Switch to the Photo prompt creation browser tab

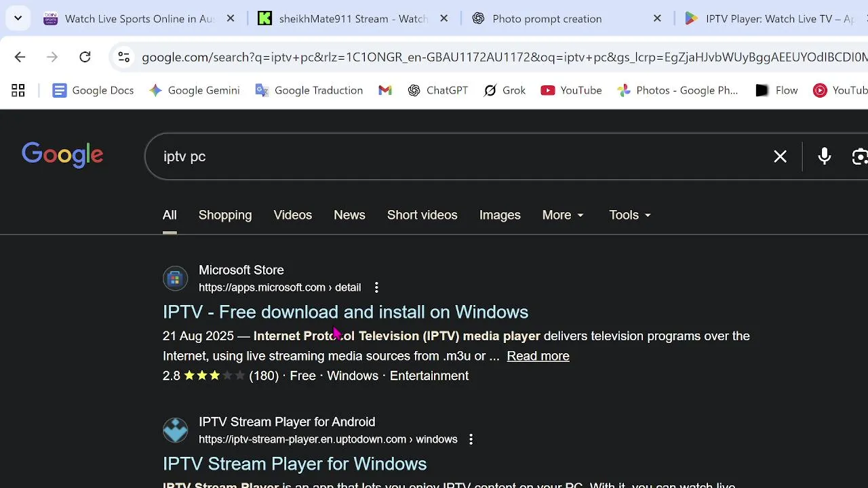(x=547, y=18)
